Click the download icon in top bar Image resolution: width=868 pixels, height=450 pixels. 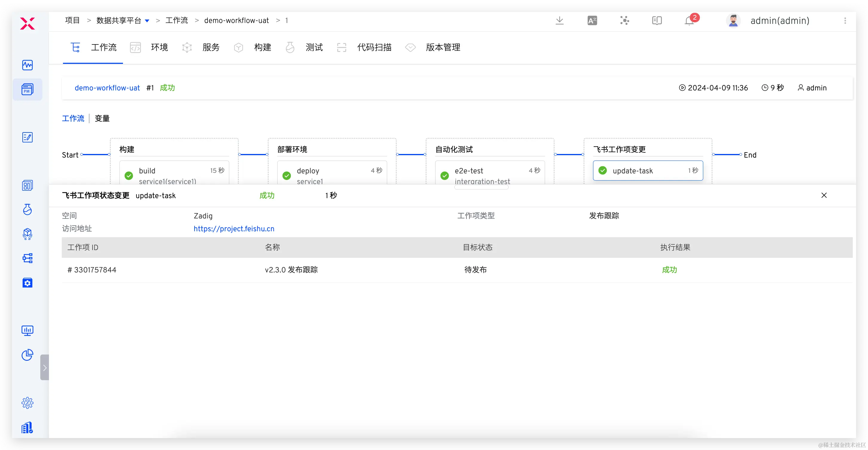559,21
